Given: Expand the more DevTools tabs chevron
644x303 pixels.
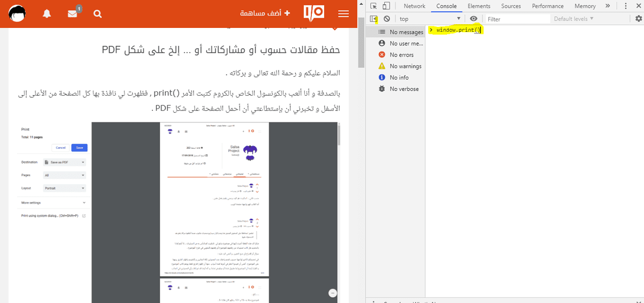Looking at the screenshot, I should pos(608,6).
